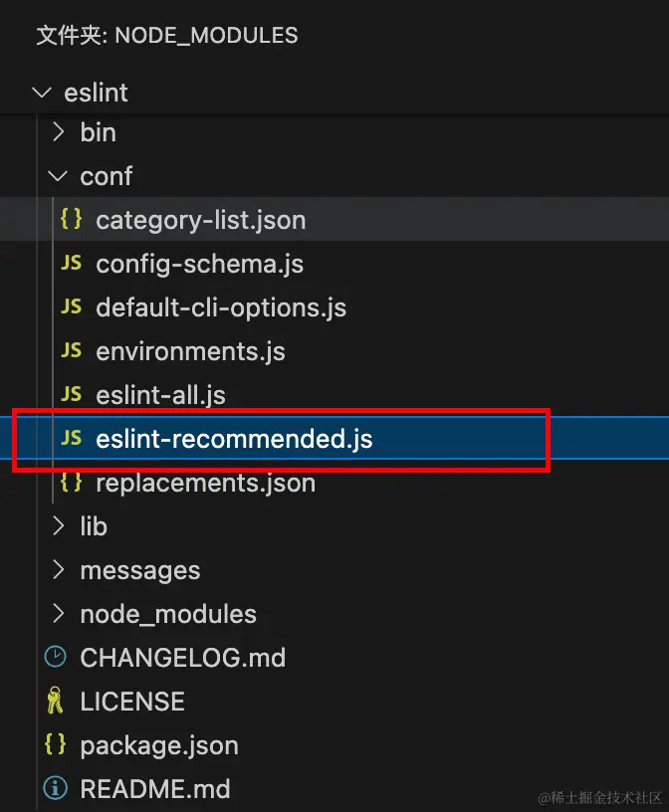
Task: Click the JSON braces icon beside category-list.json
Action: (71, 220)
